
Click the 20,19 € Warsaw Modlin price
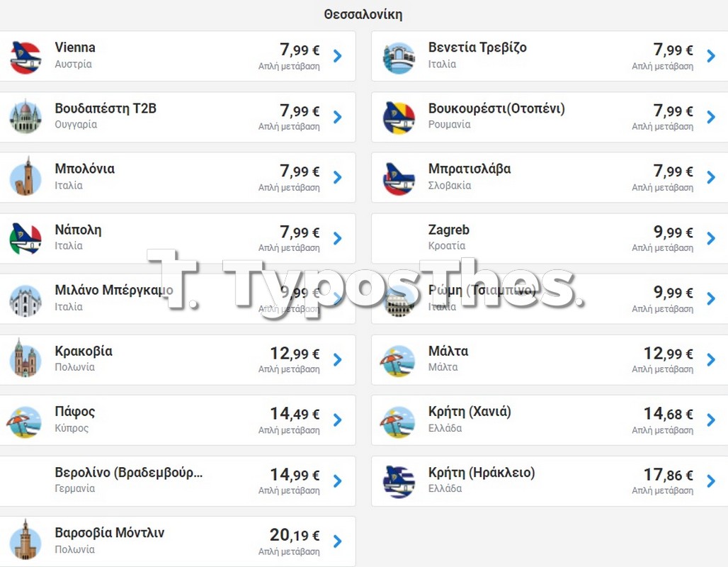pyautogui.click(x=295, y=535)
